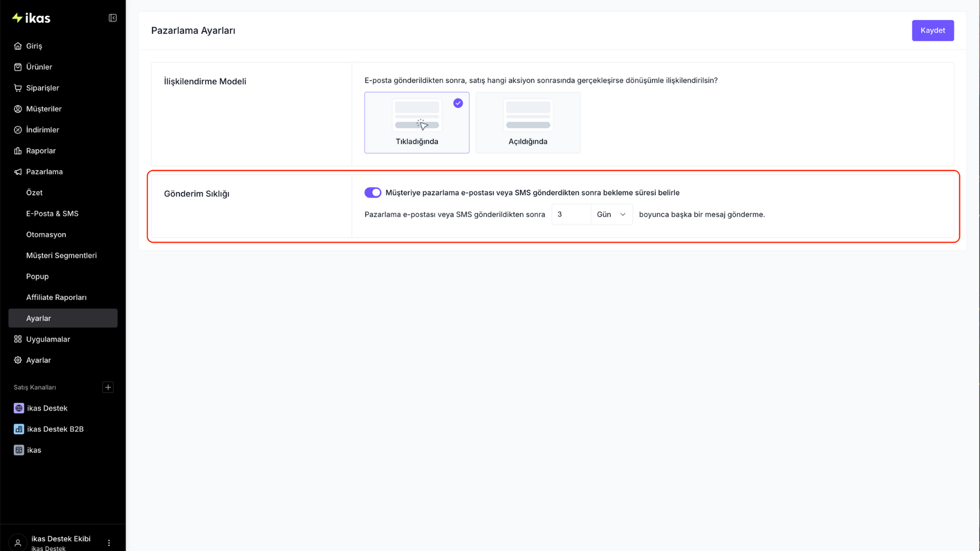
Task: Open the ikas sales channel label
Action: [34, 450]
